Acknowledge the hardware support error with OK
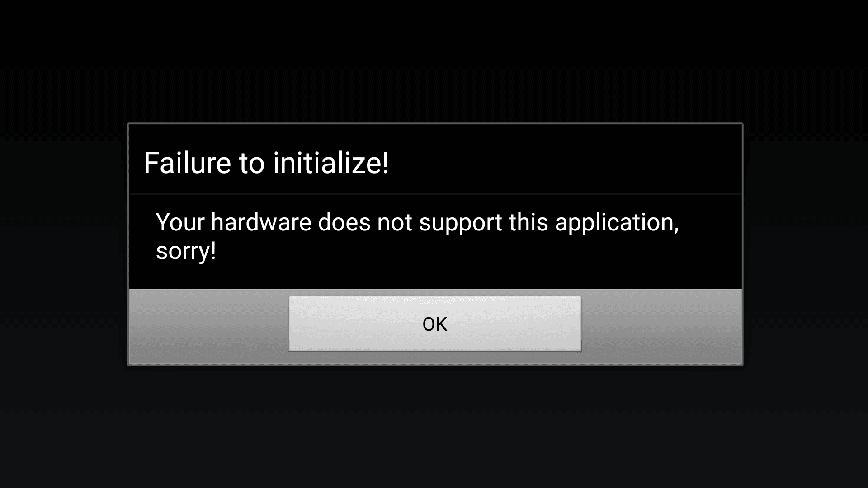The image size is (868, 488). [x=435, y=324]
